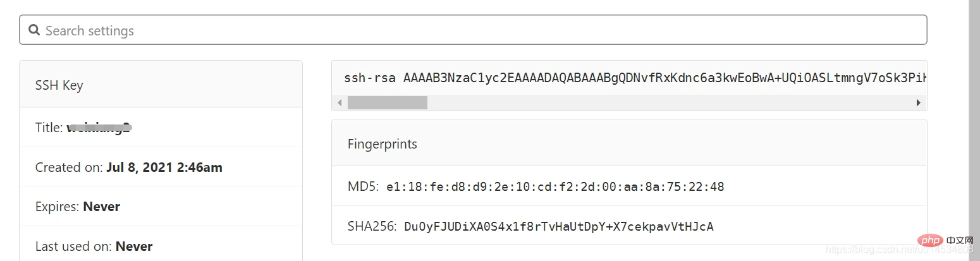Click the right arrow of the key scrollbar
The height and width of the screenshot is (261, 980).
919,102
